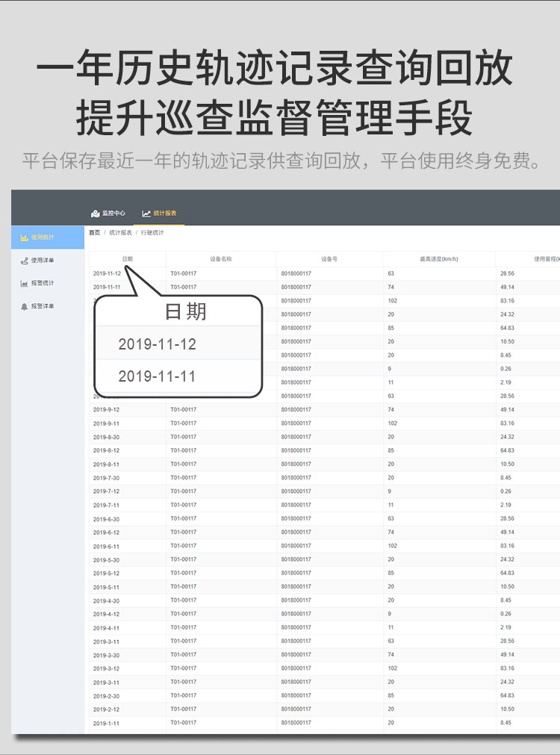560x755 pixels.
Task: Click the 设备名称 column header
Action: click(x=221, y=259)
